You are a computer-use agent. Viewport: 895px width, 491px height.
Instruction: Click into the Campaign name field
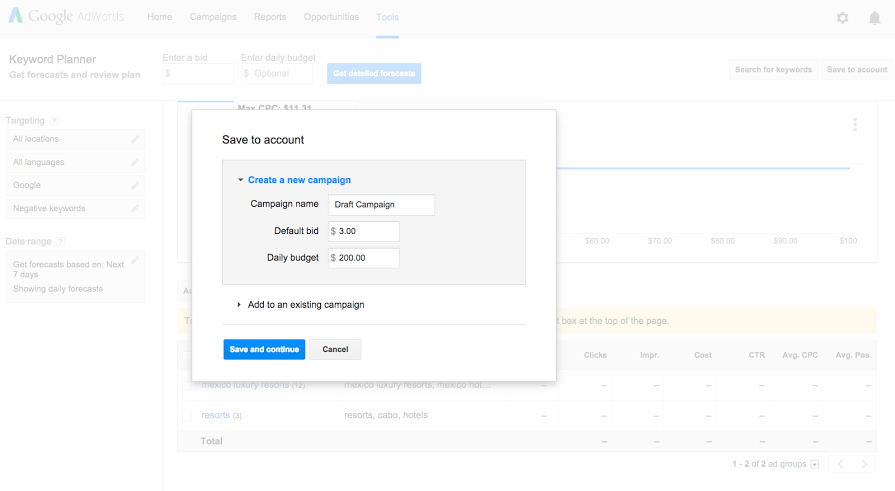point(381,204)
